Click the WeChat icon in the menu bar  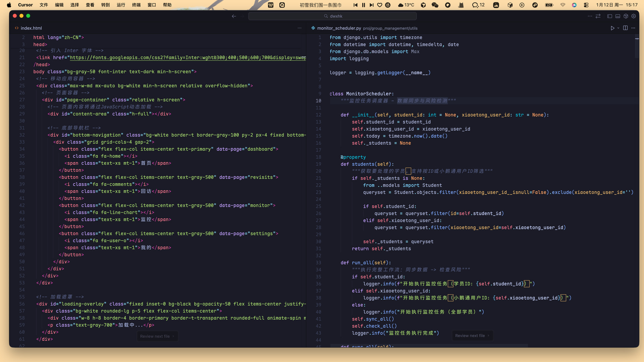point(435,5)
